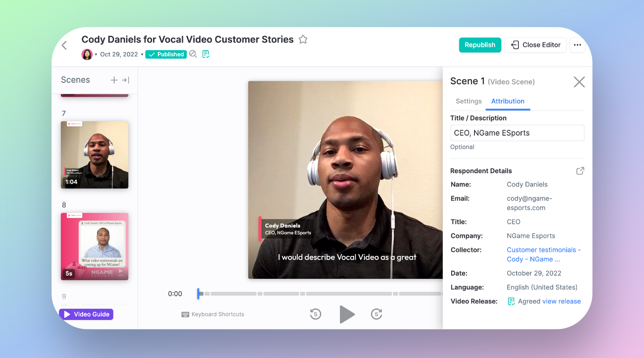Click the video title heading text
The width and height of the screenshot is (644, 358).
187,39
